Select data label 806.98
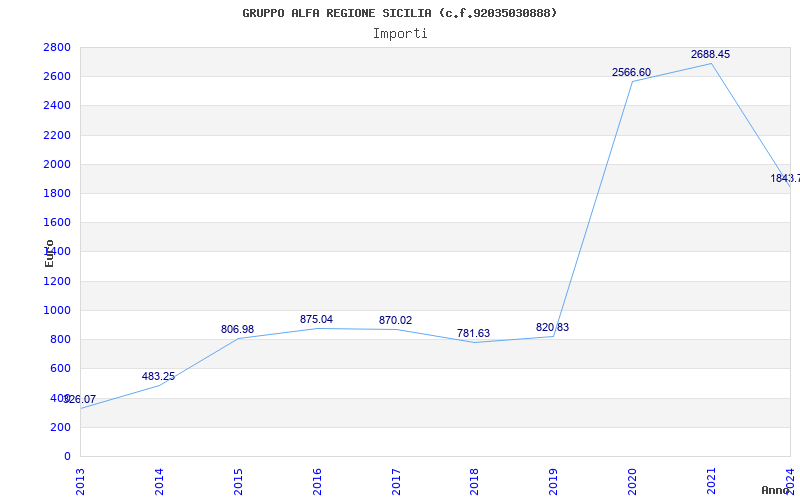This screenshot has width=800, height=500. pyautogui.click(x=237, y=330)
